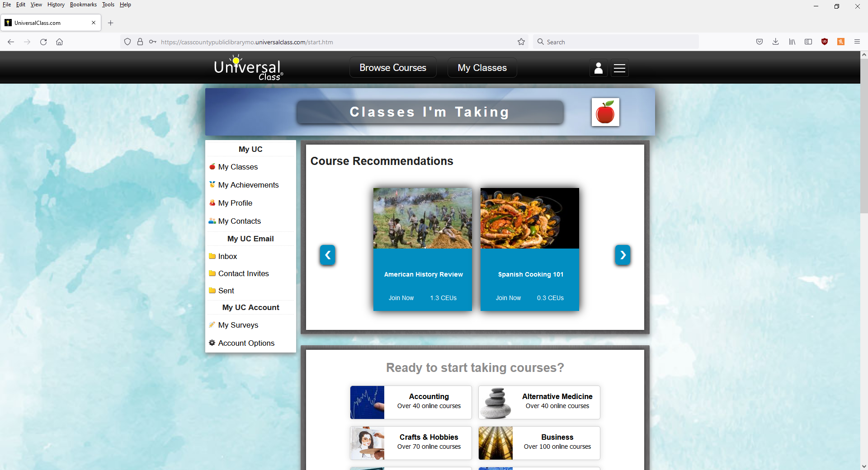Open the hamburger menu in site header
The width and height of the screenshot is (868, 470).
619,68
